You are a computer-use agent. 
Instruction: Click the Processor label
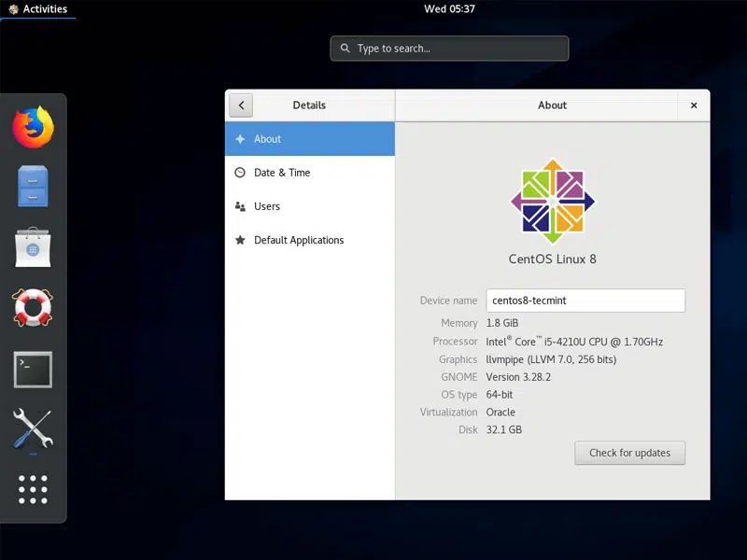click(455, 342)
